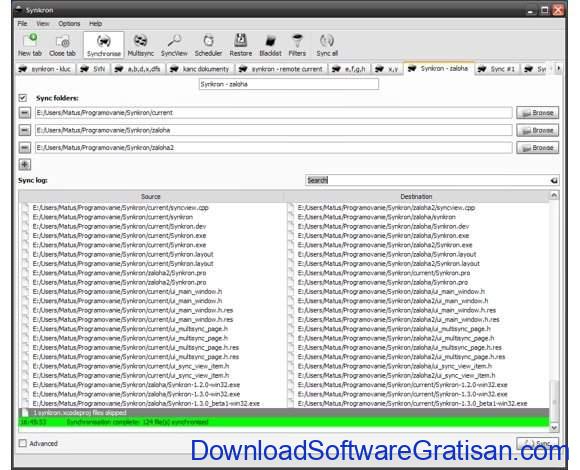Switch to the a,b,d,x,dfs tab
580x470 pixels.
pos(138,69)
